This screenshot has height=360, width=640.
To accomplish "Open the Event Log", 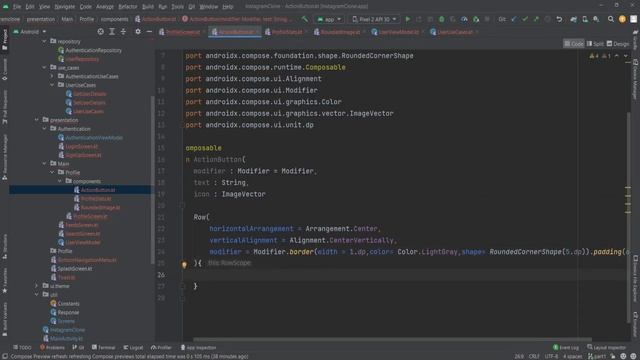I will pos(566,347).
